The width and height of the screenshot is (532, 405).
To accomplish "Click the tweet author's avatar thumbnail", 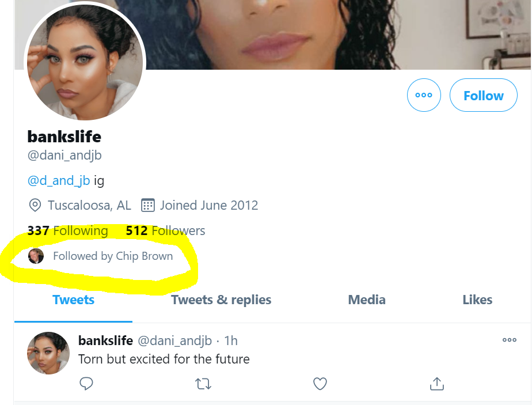I will click(x=48, y=353).
